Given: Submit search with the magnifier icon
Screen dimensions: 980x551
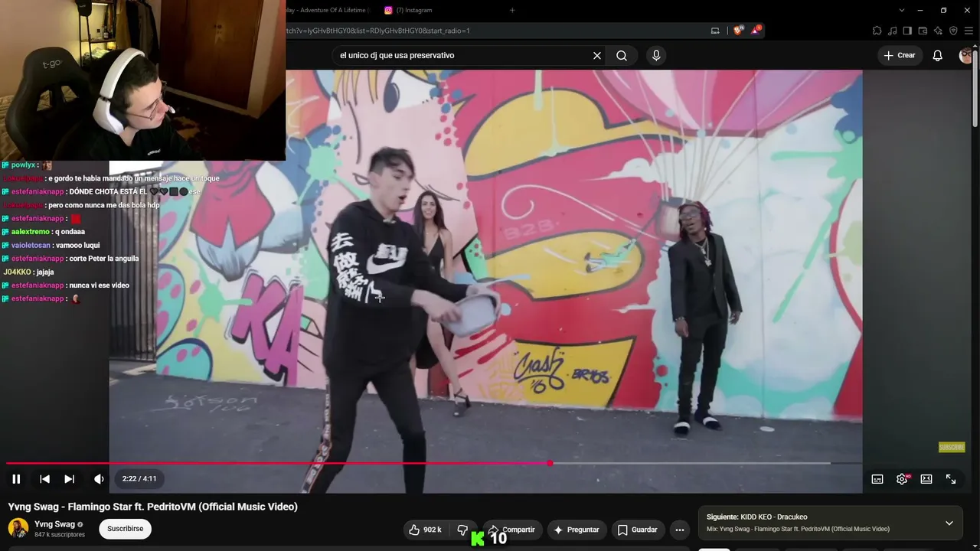Looking at the screenshot, I should coord(622,55).
